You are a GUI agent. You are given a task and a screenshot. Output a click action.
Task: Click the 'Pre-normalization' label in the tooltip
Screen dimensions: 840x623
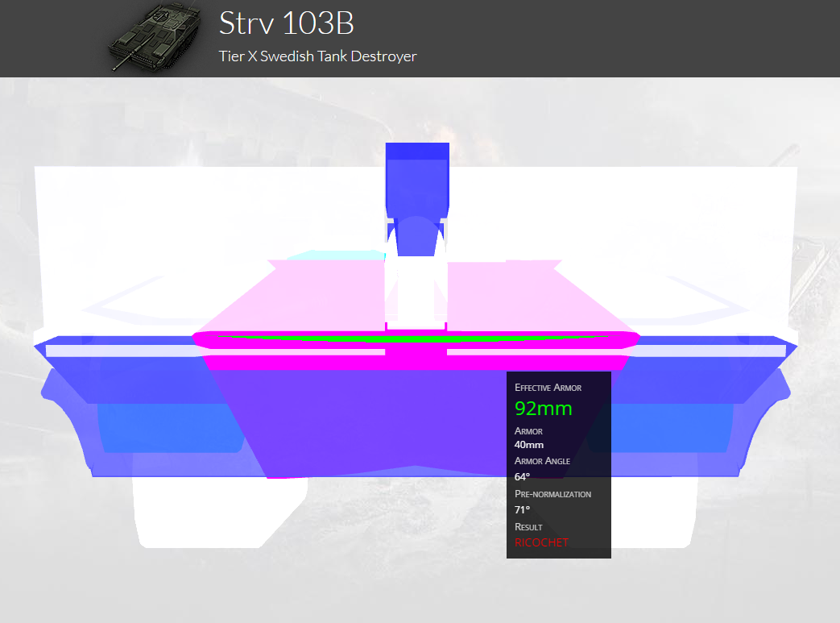(x=552, y=494)
